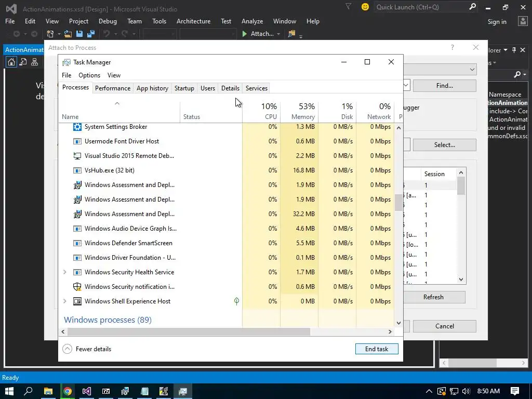
Task: Click the Windows Security notification shield icon
Action: coord(77,287)
